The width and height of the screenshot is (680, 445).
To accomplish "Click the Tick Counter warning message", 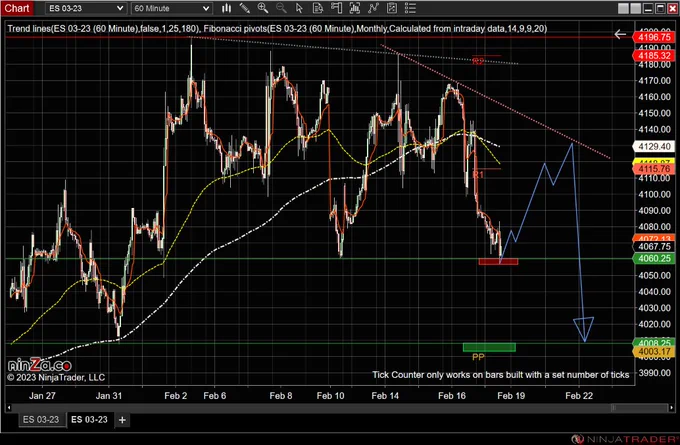I will [500, 375].
